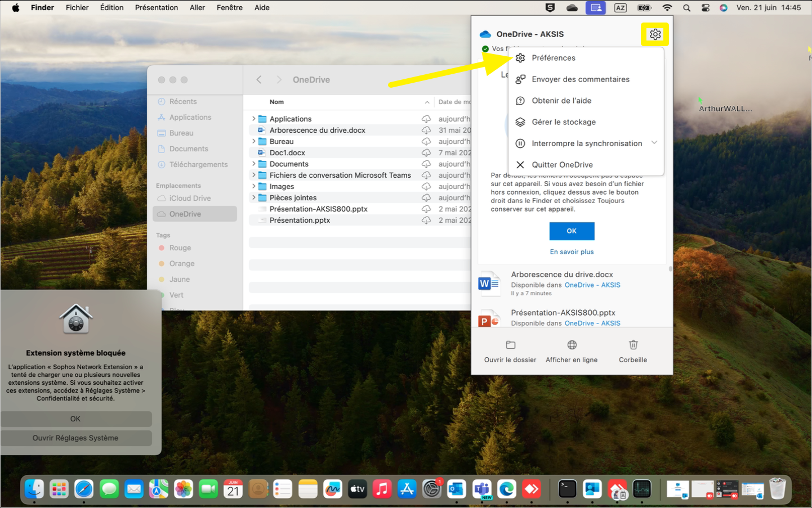Open the Présentation menu in menu bar
Viewport: 812px width, 508px height.
(x=157, y=8)
